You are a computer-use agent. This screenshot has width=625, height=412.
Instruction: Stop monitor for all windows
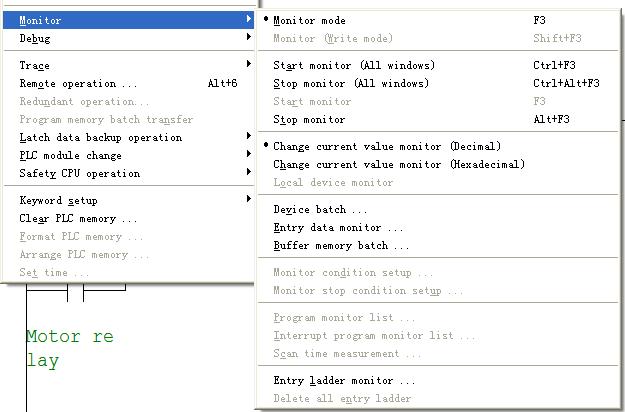click(x=350, y=84)
